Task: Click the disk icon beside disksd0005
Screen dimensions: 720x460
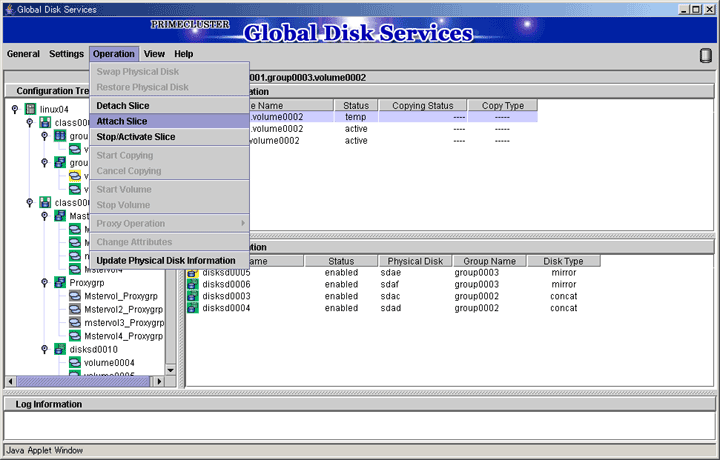Action: coord(193,273)
